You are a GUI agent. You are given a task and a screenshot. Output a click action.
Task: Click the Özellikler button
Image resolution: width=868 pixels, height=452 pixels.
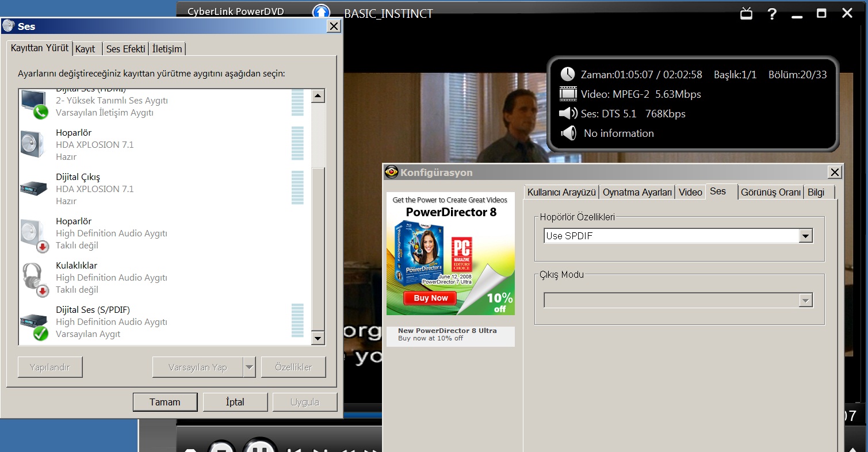point(293,367)
